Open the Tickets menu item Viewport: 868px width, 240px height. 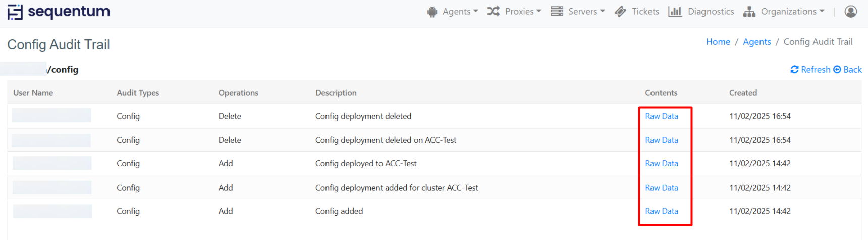coord(645,11)
